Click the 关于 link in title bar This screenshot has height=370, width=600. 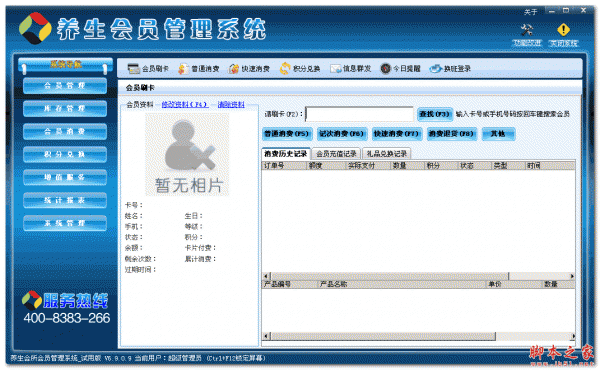coord(530,12)
